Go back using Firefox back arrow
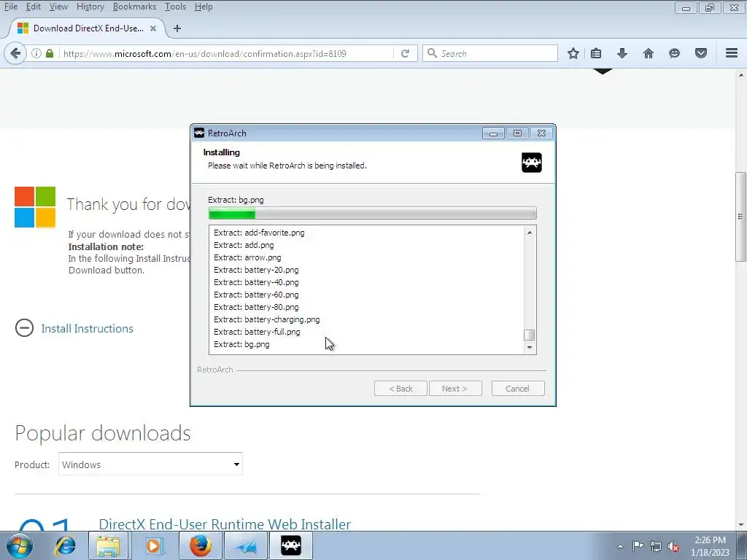The image size is (747, 560). 15,53
